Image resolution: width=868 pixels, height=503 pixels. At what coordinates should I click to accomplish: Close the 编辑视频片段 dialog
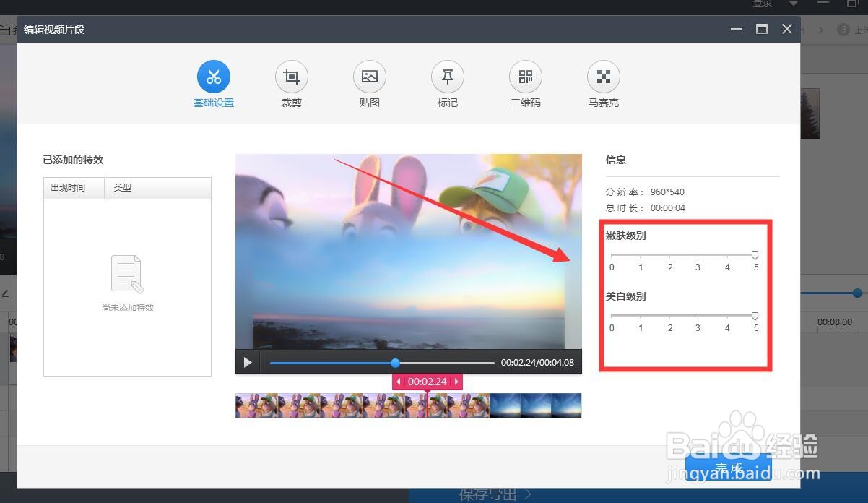click(787, 29)
